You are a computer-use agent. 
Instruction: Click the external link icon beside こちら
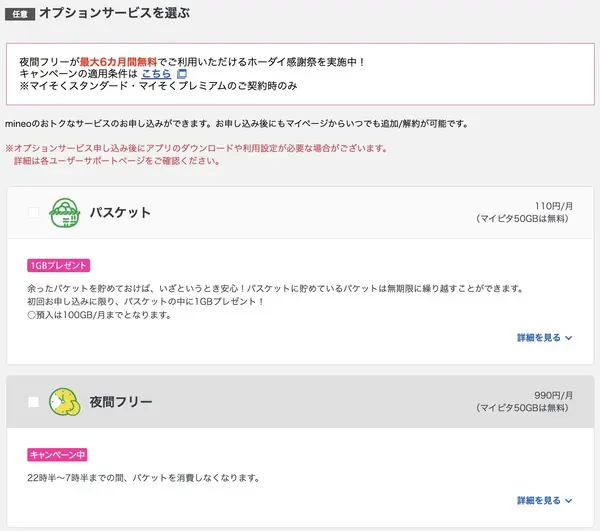tap(181, 74)
